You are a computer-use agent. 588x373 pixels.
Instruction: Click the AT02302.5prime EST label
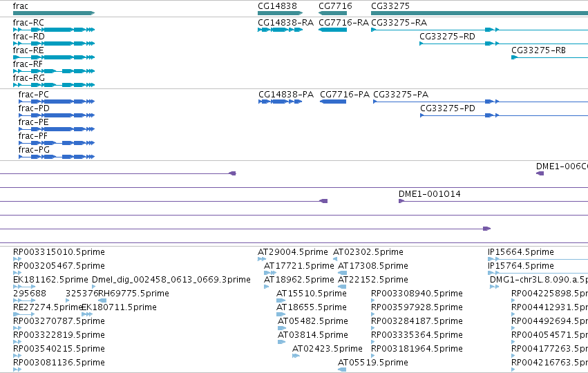368,252
